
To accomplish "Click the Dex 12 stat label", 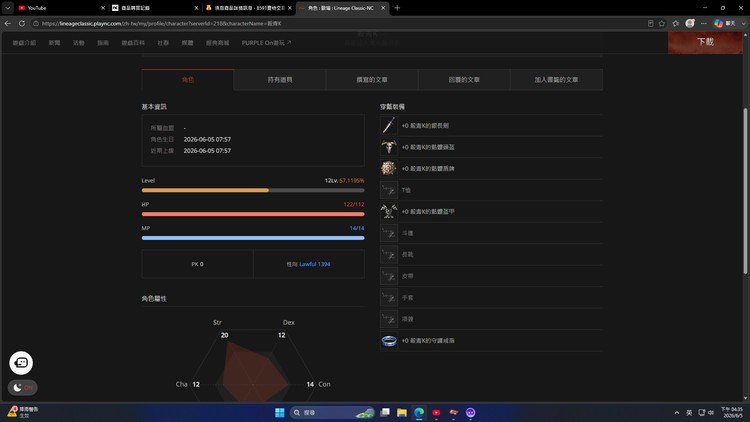I will tap(286, 329).
